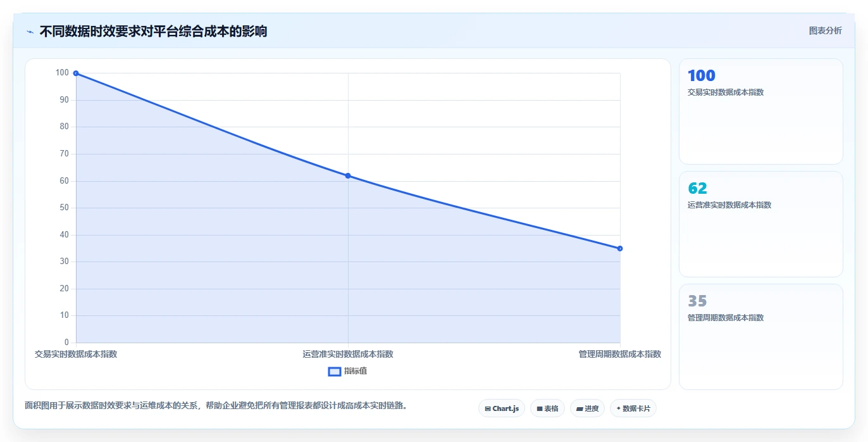Click 运营准实时数据成本指数 card caption
The width and height of the screenshot is (868, 442).
pos(729,205)
